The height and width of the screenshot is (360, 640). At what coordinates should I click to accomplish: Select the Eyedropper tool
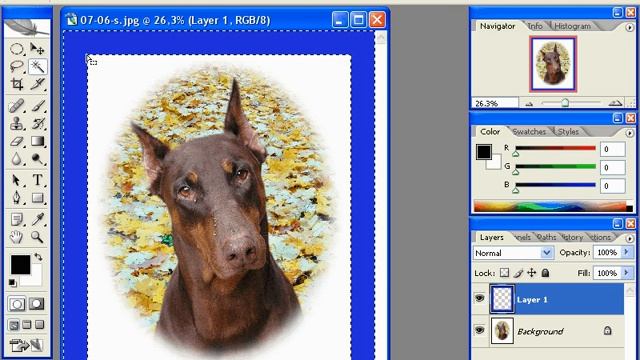tap(38, 220)
